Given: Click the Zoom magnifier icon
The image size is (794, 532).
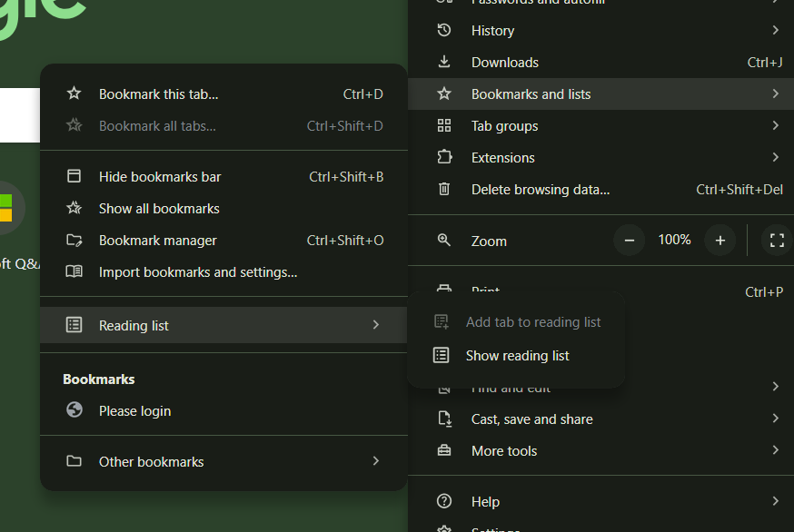Looking at the screenshot, I should (x=444, y=240).
